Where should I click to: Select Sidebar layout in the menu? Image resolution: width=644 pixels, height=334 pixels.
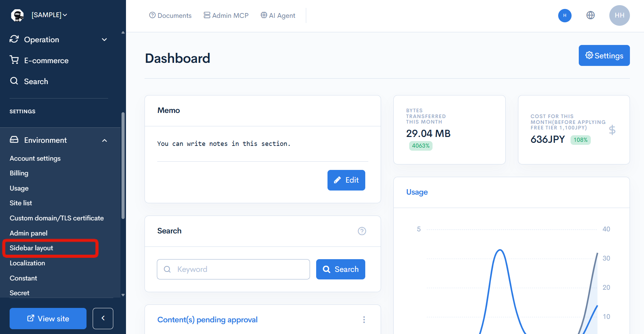click(31, 248)
